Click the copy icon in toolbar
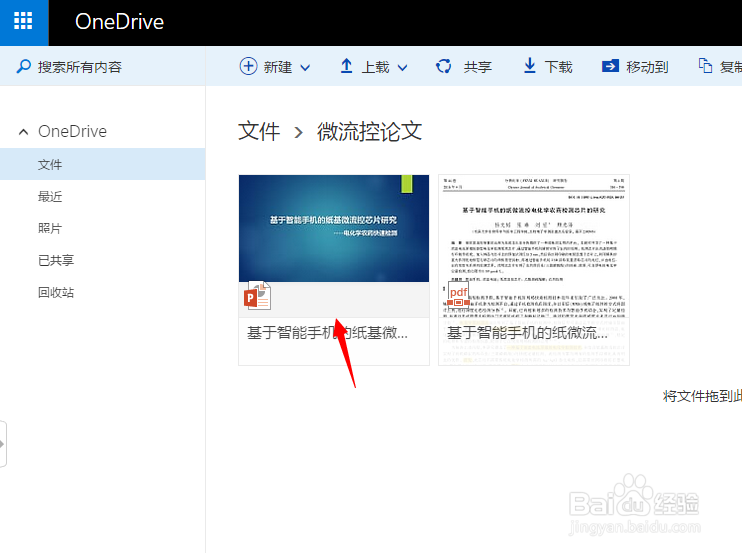This screenshot has width=742, height=553. [x=705, y=66]
